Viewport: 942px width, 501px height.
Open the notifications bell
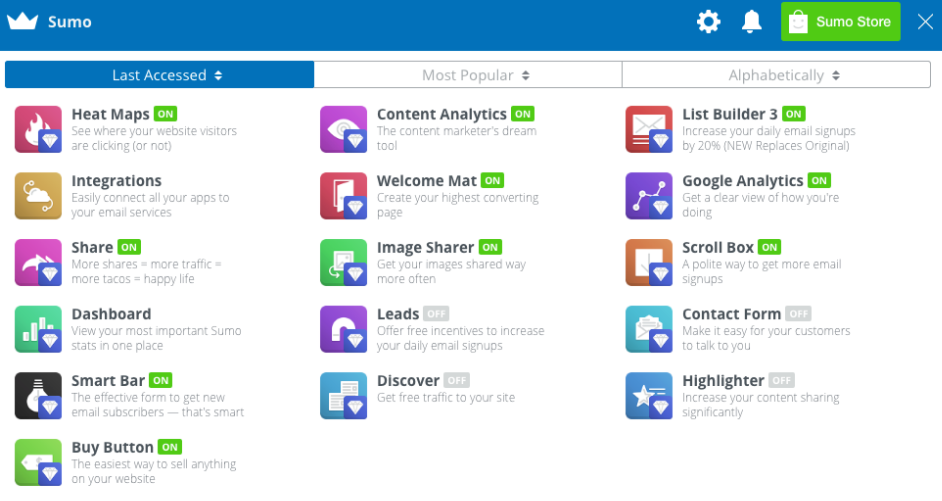(x=752, y=22)
